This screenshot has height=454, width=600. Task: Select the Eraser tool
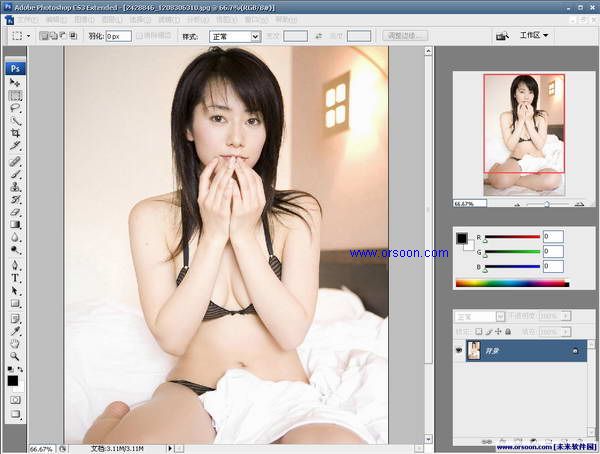(x=15, y=211)
